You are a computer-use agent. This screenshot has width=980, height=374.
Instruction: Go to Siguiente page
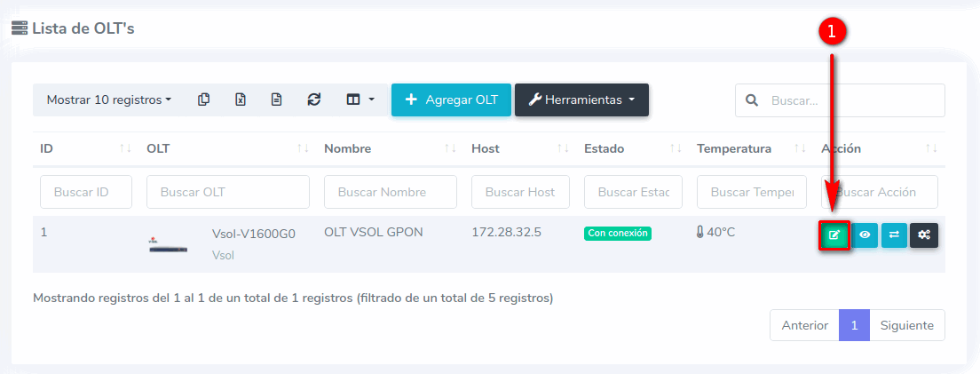click(x=906, y=325)
